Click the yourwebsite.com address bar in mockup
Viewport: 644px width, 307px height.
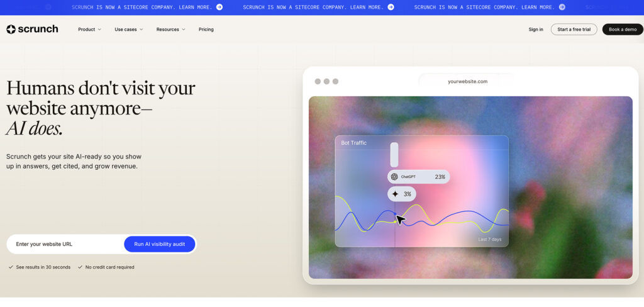467,81
